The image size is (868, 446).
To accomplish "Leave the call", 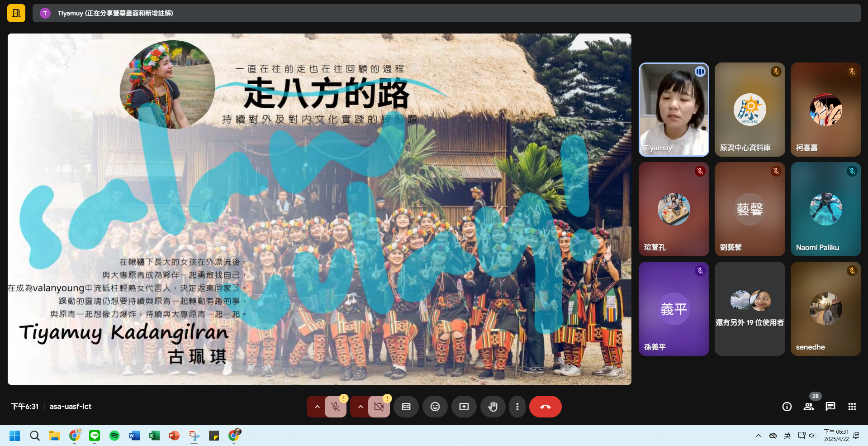I will (x=545, y=407).
